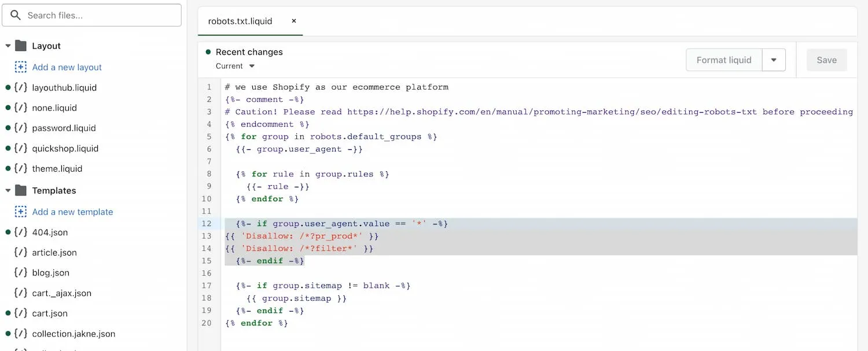Open Add a new layout link
This screenshot has width=868, height=351.
[67, 67]
